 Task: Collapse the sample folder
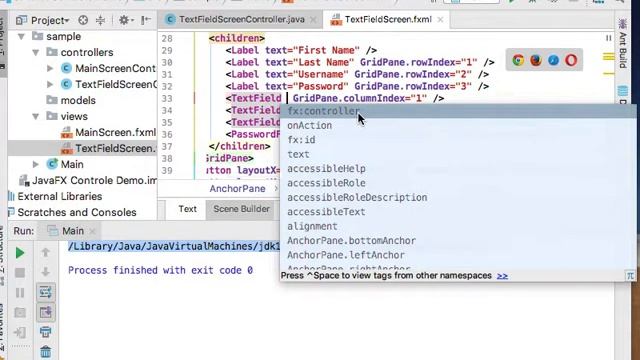pos(21,37)
